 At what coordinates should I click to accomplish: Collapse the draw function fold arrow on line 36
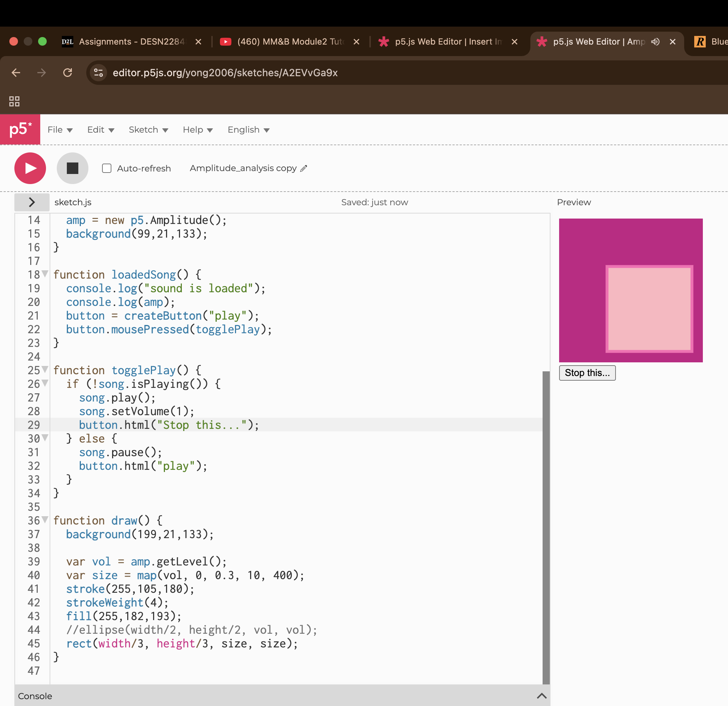tap(45, 520)
